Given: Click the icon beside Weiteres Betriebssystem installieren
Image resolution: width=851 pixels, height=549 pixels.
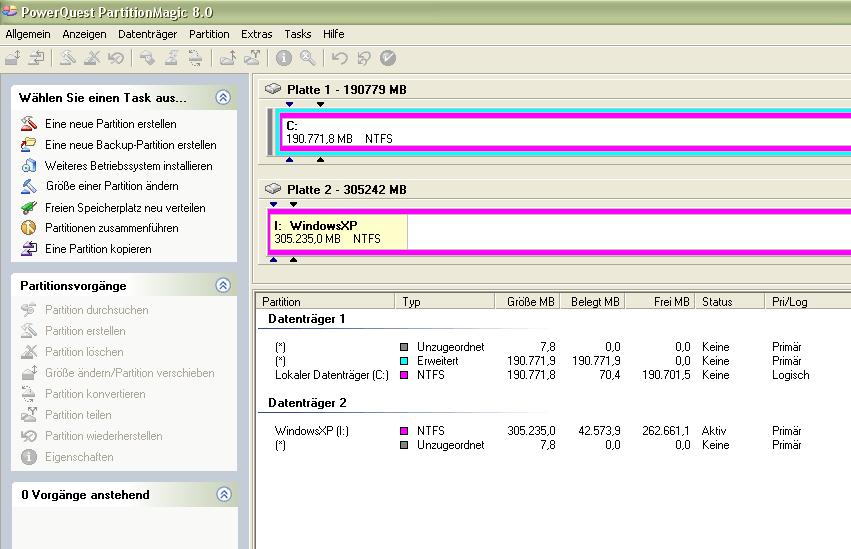Looking at the screenshot, I should tap(29, 165).
